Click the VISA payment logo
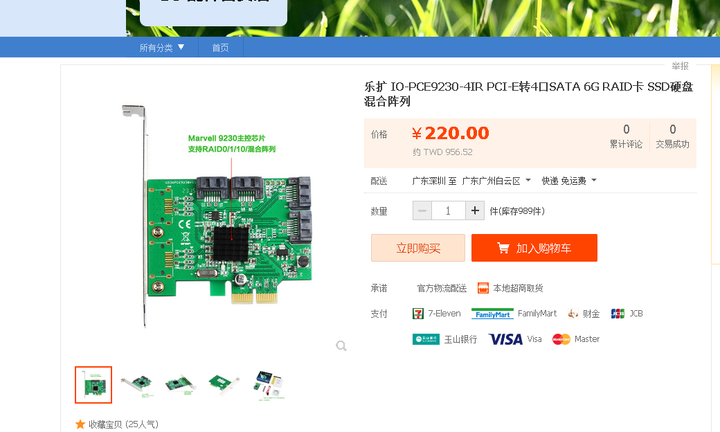Screen dimensions: 720x432 506,339
